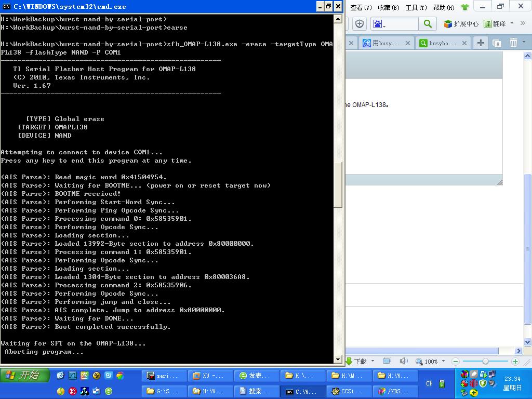Viewport: 532px width, 399px height.
Task: Open the 搜索... taskbar window
Action: point(257,391)
